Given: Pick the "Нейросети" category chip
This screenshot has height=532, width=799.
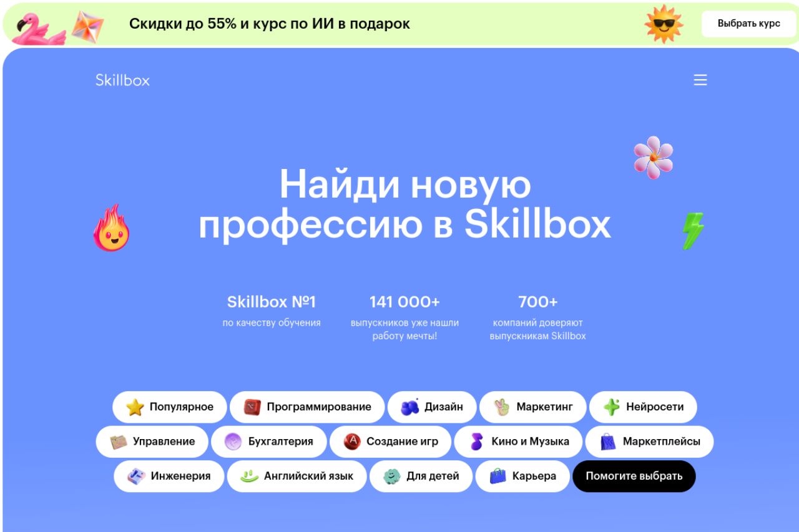Looking at the screenshot, I should [643, 407].
